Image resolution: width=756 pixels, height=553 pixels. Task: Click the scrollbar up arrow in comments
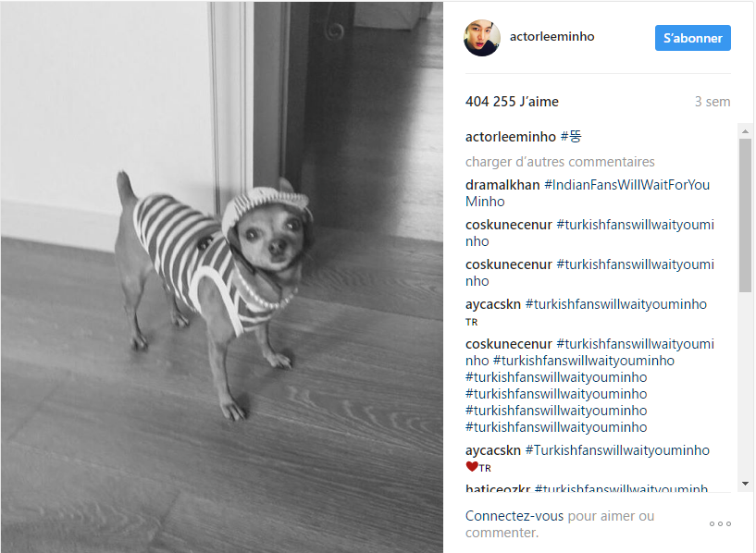click(x=745, y=131)
